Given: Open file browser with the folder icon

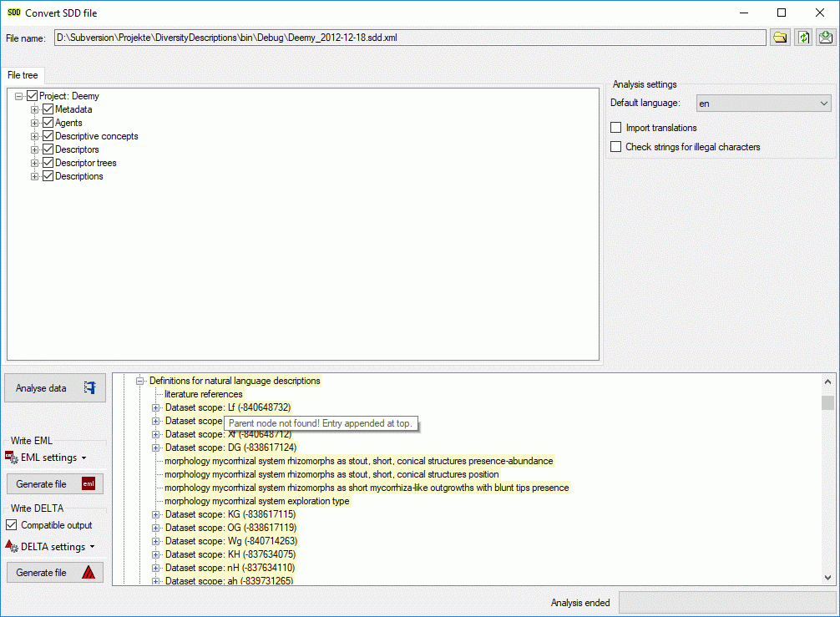Looking at the screenshot, I should coord(780,38).
